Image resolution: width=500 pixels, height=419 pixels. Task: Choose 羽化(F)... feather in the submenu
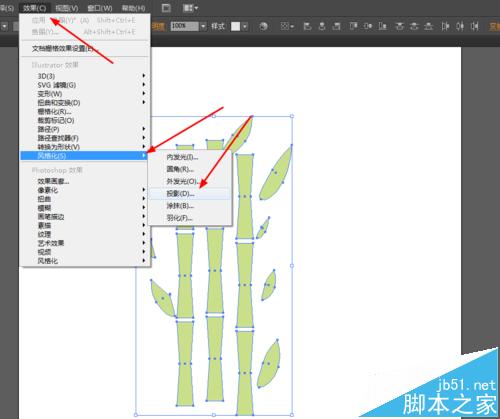(190, 218)
